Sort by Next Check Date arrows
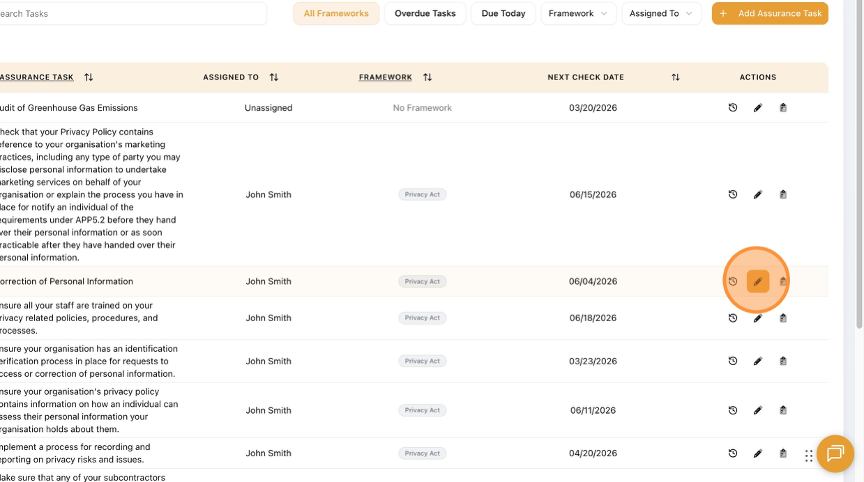The width and height of the screenshot is (864, 482). [675, 77]
